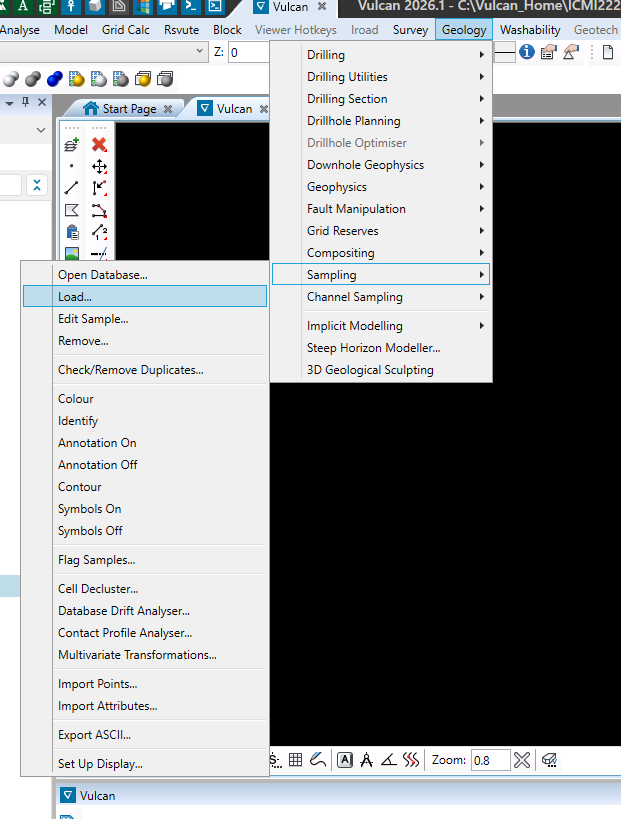
Task: Click the collapse arrows icon in side panel
Action: point(37,185)
